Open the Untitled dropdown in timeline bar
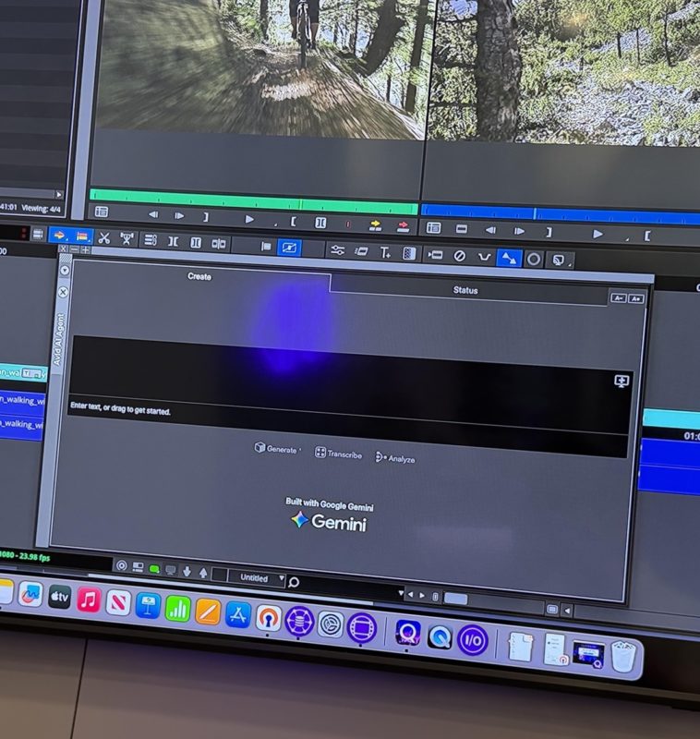 tap(256, 578)
